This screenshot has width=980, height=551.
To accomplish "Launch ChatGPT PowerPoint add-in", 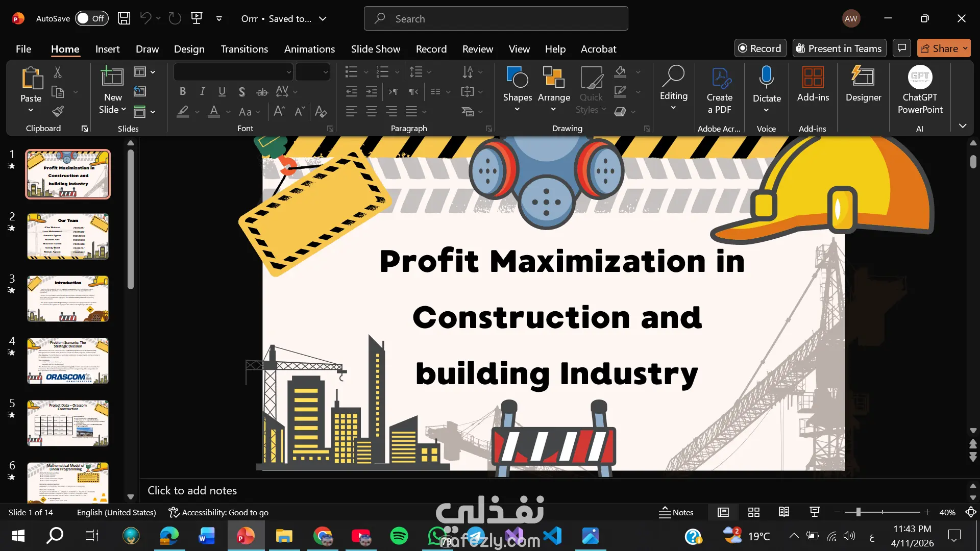I will click(920, 90).
